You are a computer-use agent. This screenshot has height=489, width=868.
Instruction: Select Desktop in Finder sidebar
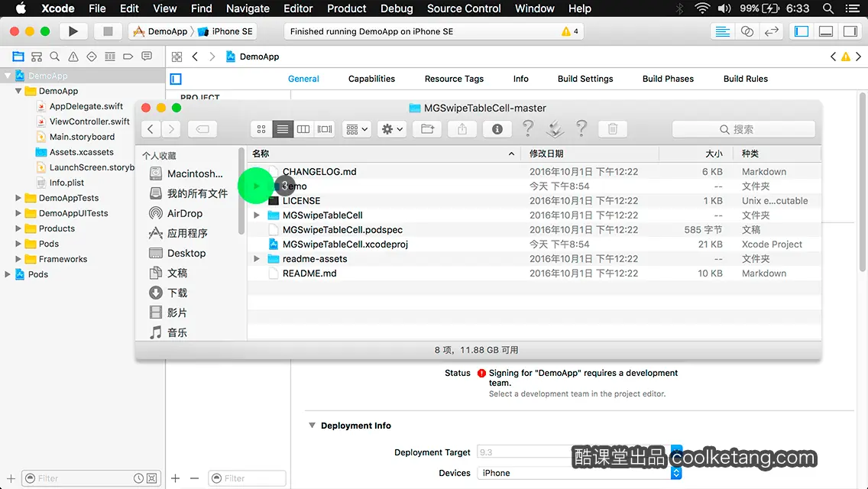click(186, 253)
